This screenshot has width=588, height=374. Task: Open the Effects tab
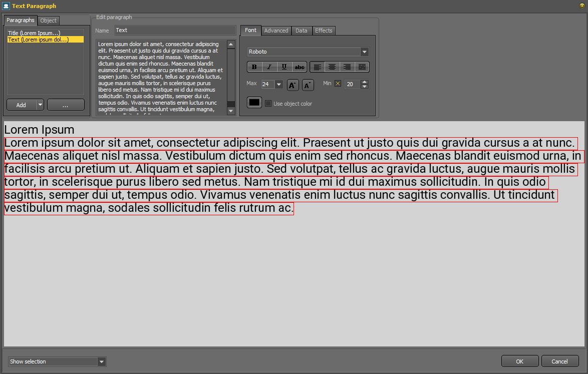coord(324,31)
